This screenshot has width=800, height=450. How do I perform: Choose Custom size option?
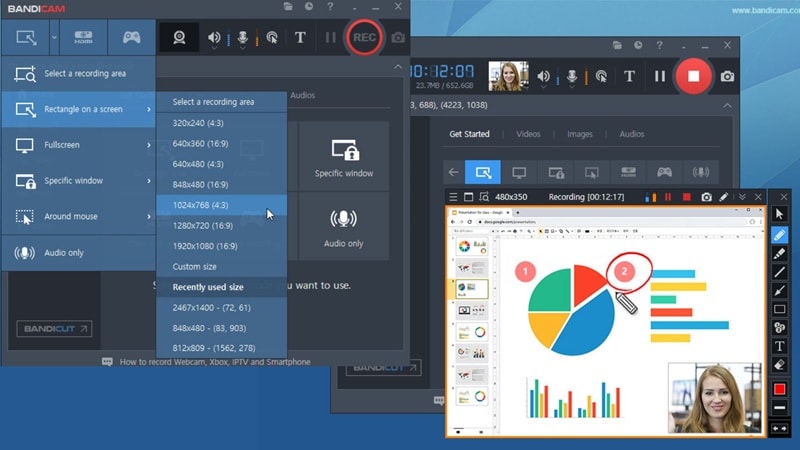(x=221, y=266)
